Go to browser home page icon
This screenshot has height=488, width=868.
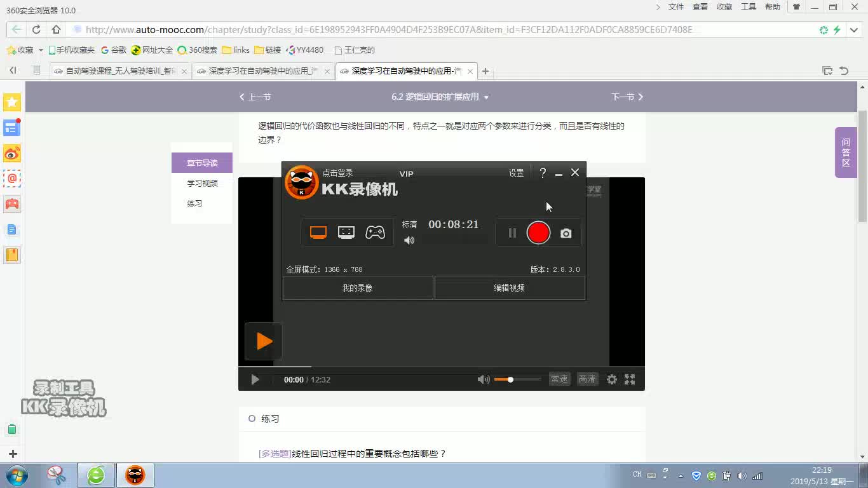tap(56, 29)
